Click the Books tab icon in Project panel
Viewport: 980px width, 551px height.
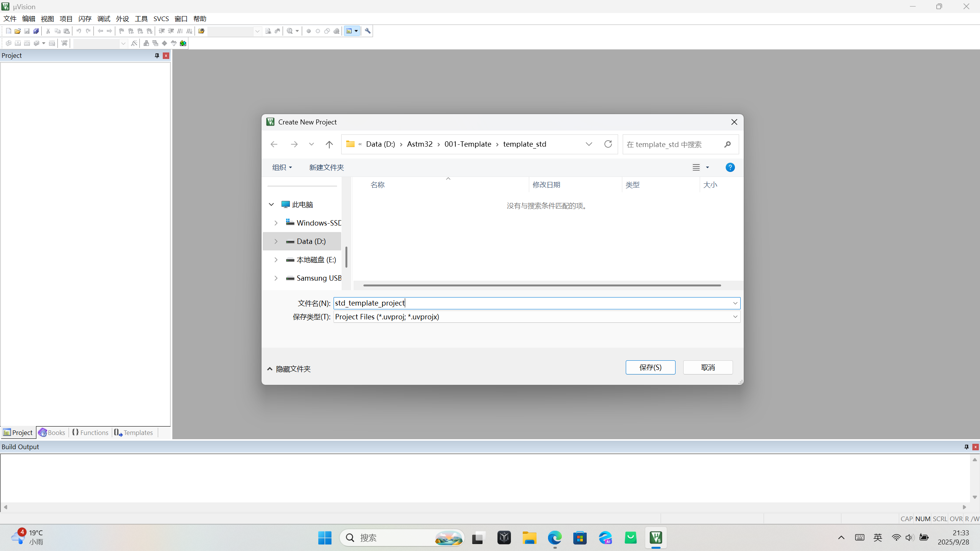tap(43, 432)
